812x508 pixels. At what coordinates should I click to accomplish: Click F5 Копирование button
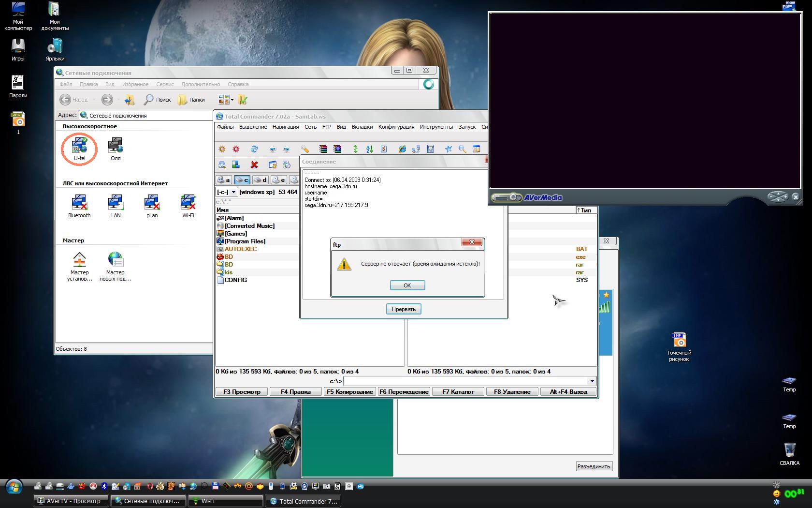click(350, 392)
